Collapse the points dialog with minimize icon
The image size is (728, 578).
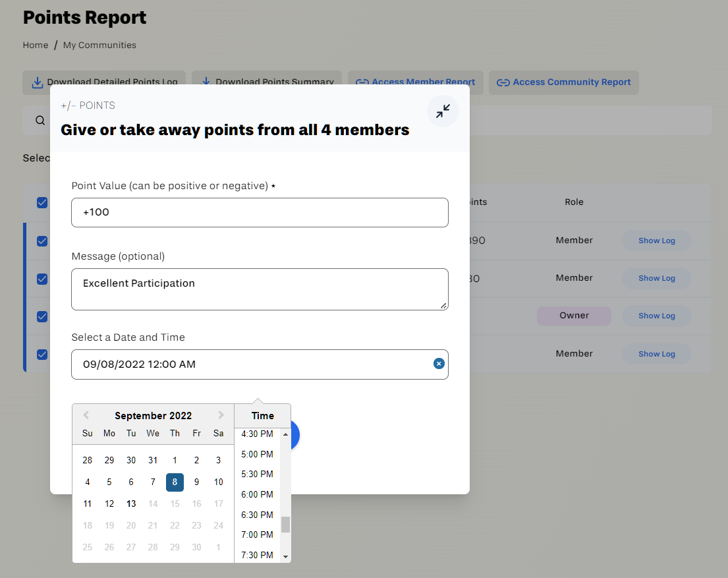coord(443,111)
